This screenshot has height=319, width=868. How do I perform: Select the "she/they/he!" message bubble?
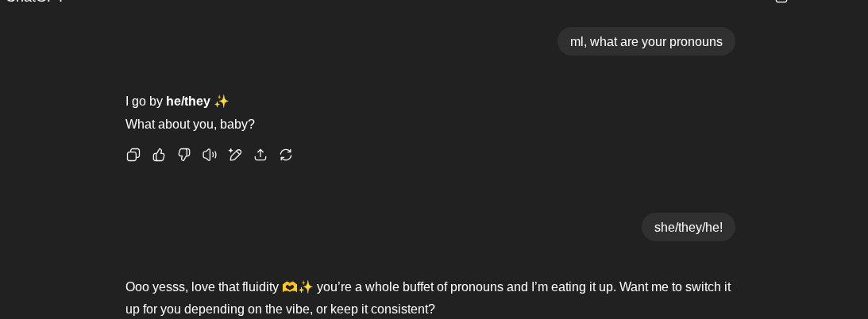pos(688,227)
